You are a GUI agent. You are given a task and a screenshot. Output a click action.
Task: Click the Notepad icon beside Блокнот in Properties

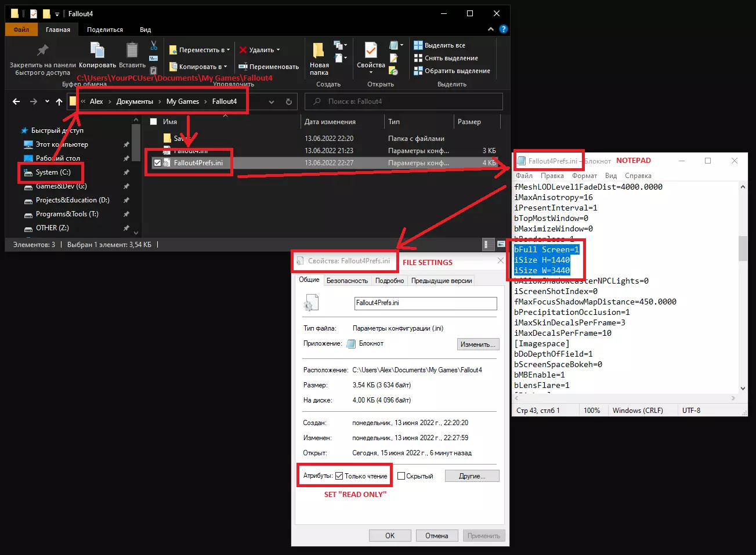pyautogui.click(x=351, y=344)
